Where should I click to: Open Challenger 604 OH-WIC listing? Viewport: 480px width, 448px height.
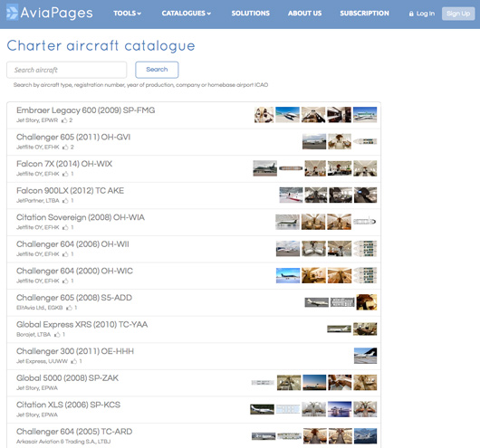tap(74, 271)
